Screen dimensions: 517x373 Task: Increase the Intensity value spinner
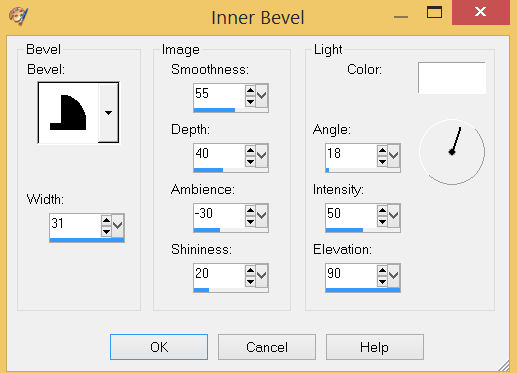[382, 211]
